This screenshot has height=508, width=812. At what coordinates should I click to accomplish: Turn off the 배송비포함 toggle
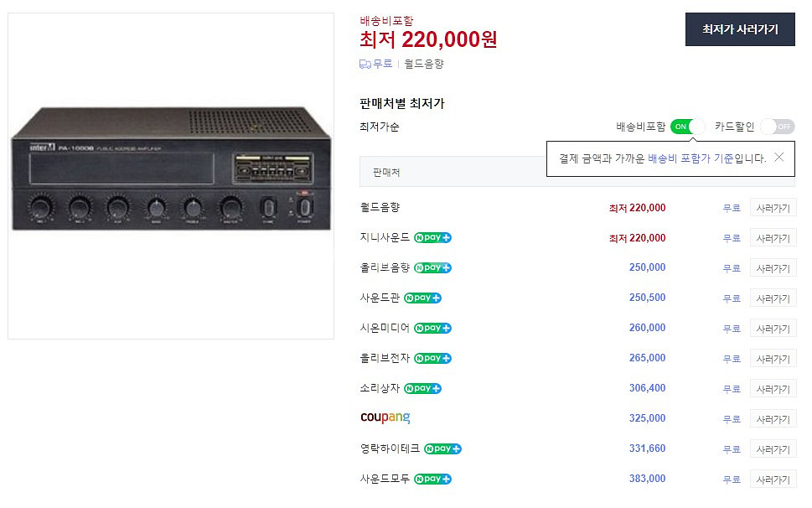689,127
